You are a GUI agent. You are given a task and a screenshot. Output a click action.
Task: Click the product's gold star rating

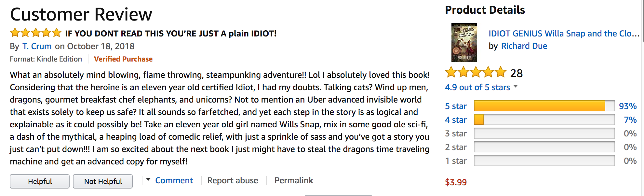[476, 72]
